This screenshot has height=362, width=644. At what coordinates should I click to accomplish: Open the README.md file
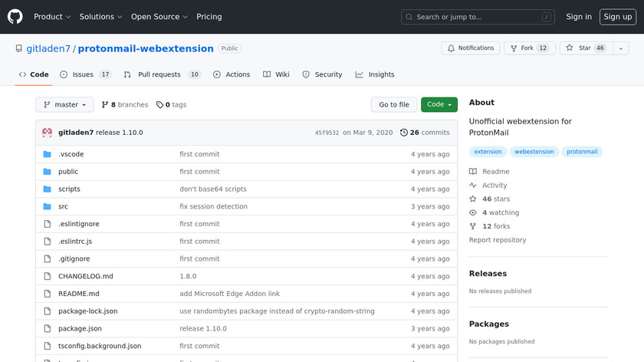pos(78,294)
